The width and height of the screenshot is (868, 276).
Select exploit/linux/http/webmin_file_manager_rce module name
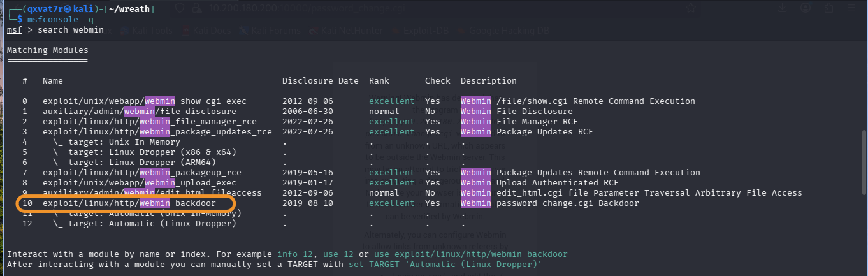[150, 122]
